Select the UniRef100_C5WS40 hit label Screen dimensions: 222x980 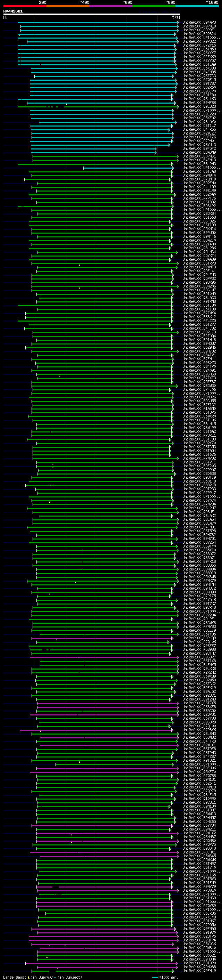click(199, 948)
